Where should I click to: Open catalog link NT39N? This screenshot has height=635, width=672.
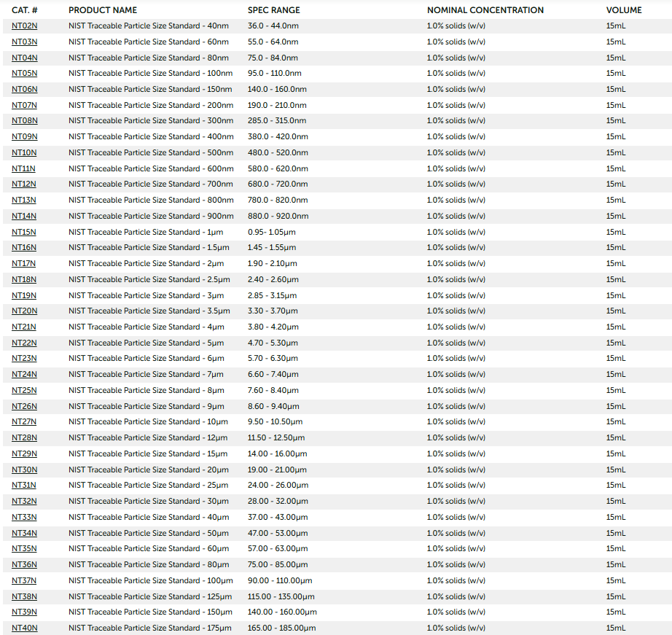(25, 612)
